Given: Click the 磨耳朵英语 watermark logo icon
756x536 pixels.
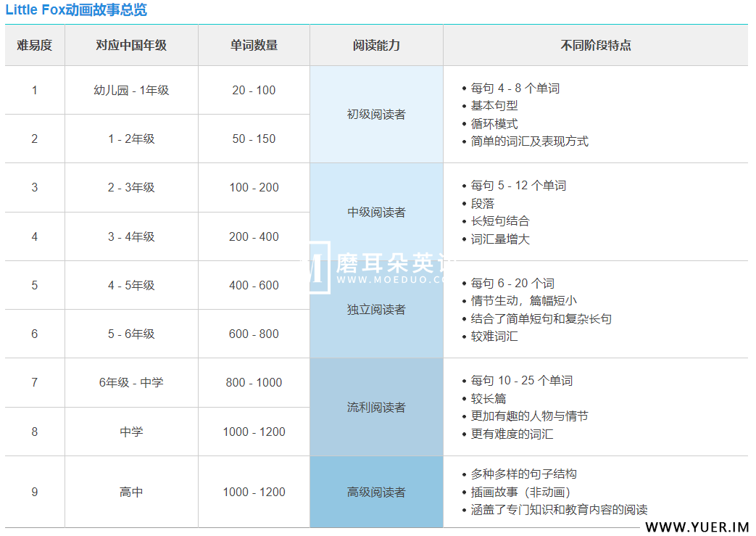Looking at the screenshot, I should [x=316, y=266].
